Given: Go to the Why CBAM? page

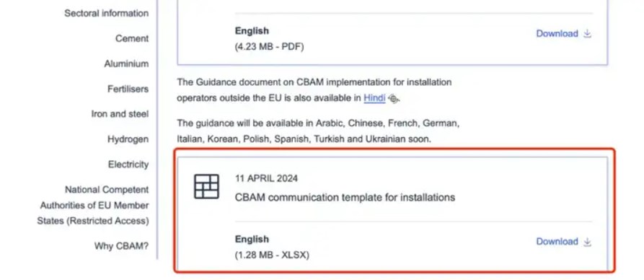Looking at the screenshot, I should (x=122, y=246).
